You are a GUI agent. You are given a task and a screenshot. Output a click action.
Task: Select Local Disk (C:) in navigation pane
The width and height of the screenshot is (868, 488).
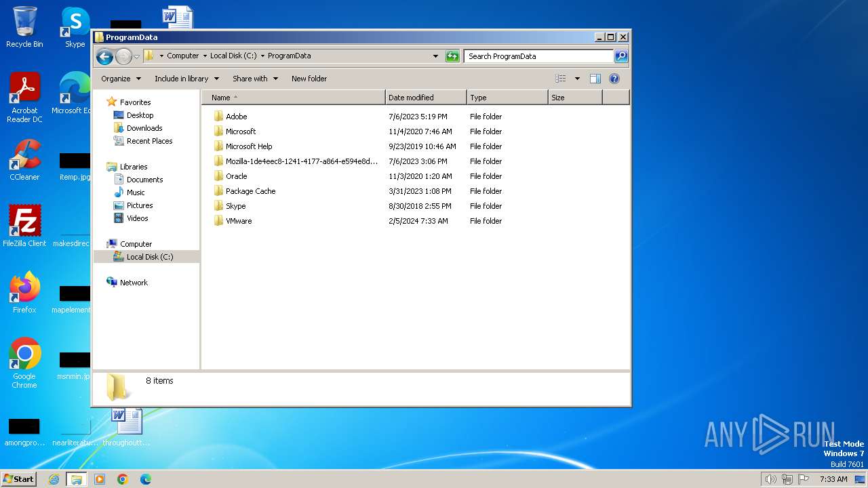click(x=146, y=257)
